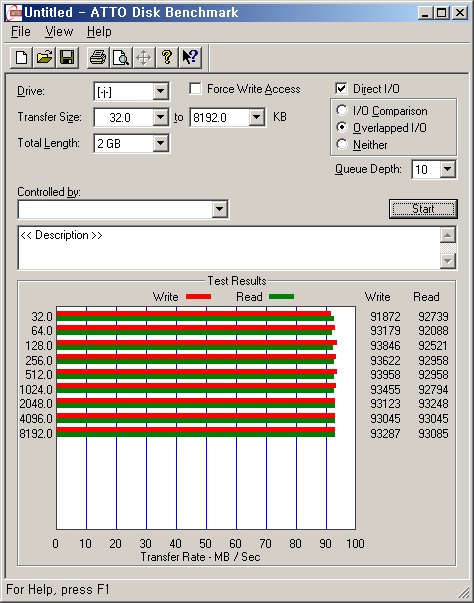This screenshot has width=474, height=603.
Task: Open the View menu
Action: pos(59,32)
